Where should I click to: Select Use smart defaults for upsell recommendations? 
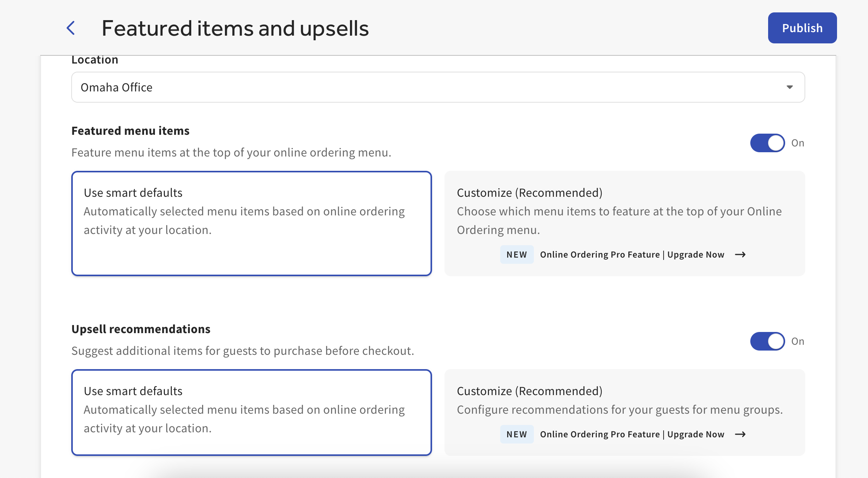[251, 412]
